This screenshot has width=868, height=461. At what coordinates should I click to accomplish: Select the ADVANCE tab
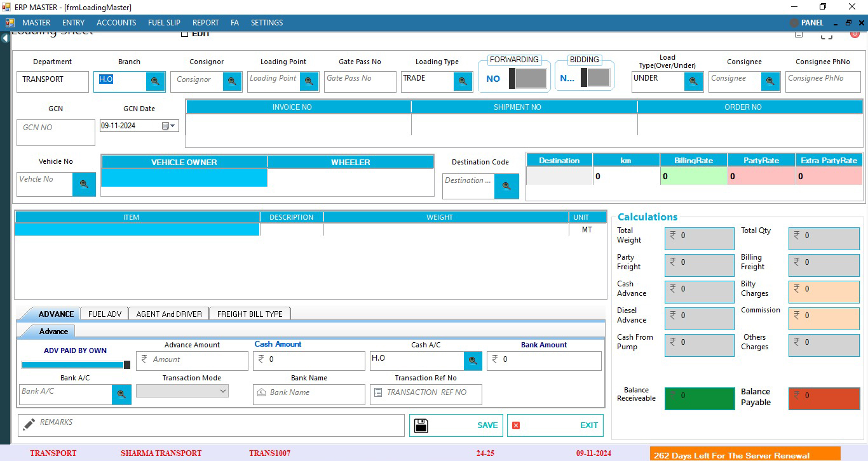click(52, 314)
